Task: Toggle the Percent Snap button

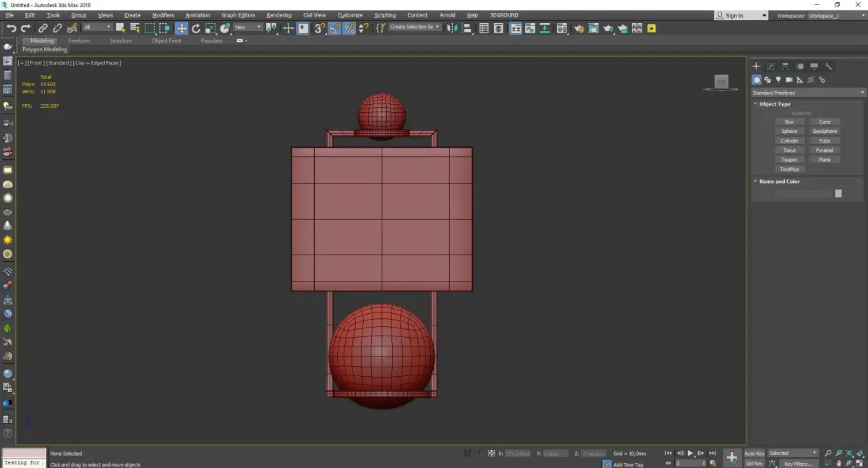Action: (349, 28)
